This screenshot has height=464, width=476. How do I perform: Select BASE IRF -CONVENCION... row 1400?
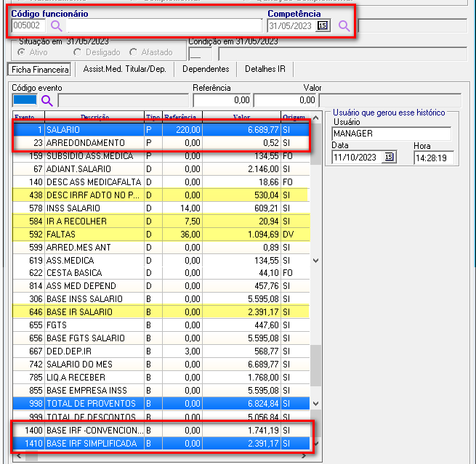pos(161,430)
